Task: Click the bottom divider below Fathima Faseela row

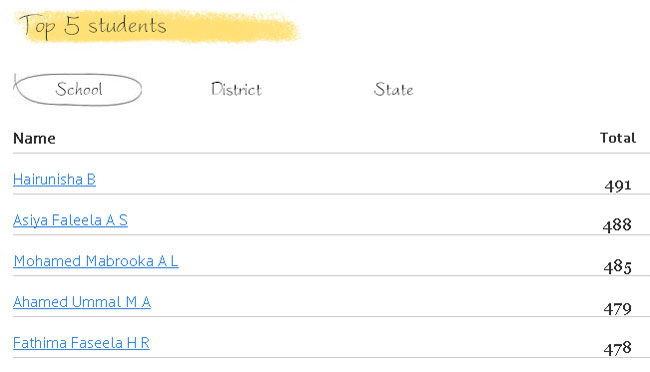Action: (x=331, y=357)
